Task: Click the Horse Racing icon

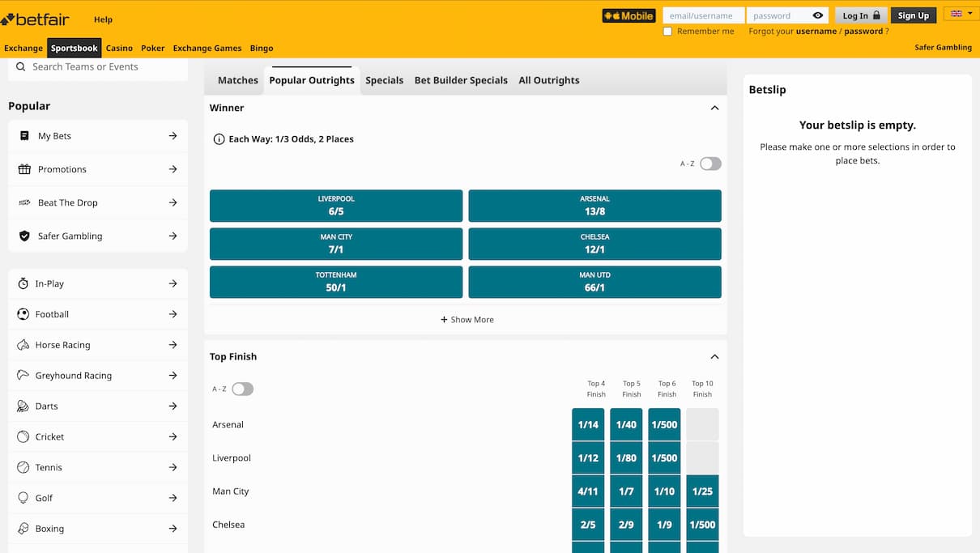Action: [x=23, y=345]
